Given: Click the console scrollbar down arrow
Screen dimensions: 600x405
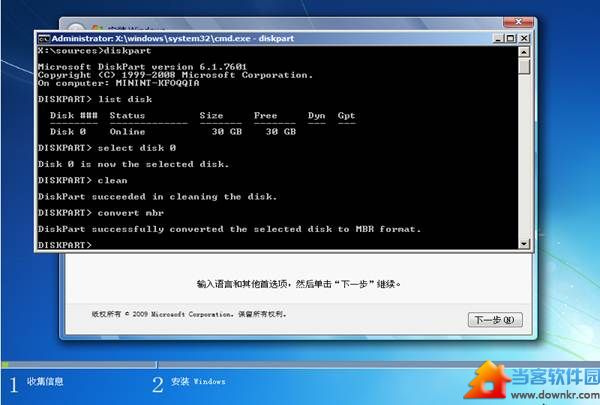Looking at the screenshot, I should pos(524,243).
